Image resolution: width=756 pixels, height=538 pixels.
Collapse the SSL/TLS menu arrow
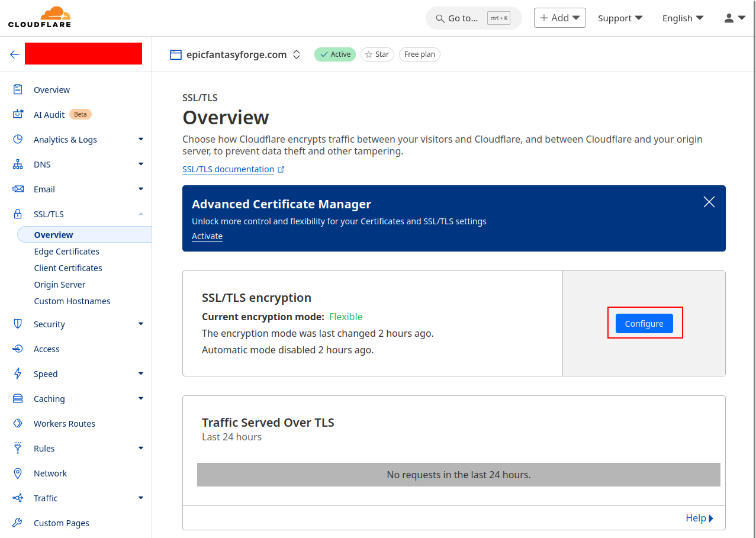(x=141, y=214)
